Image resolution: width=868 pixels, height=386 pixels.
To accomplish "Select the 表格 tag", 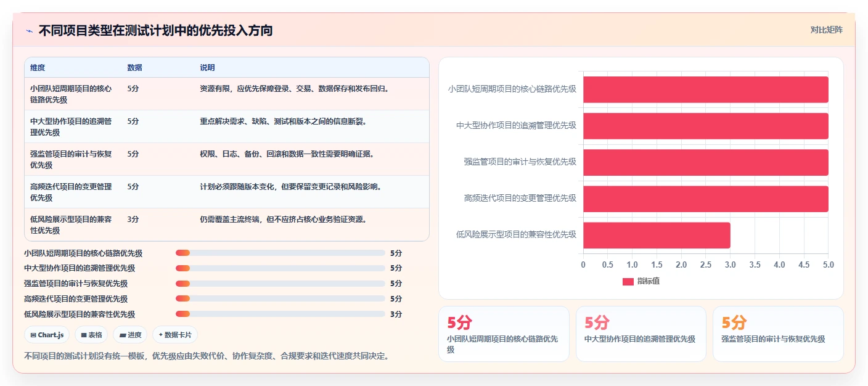I will click(91, 335).
